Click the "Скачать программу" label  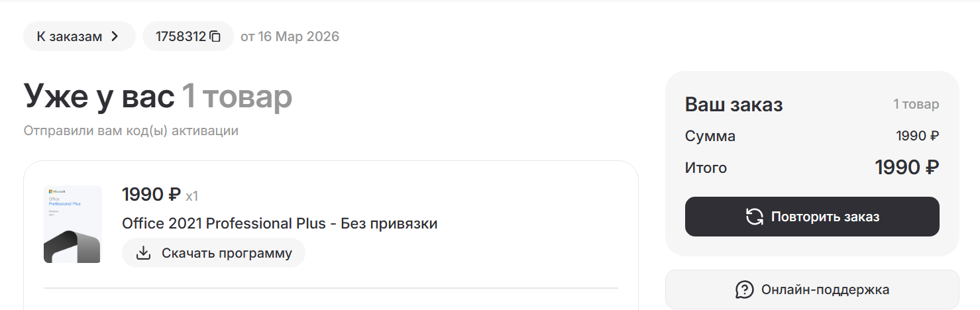click(x=227, y=253)
